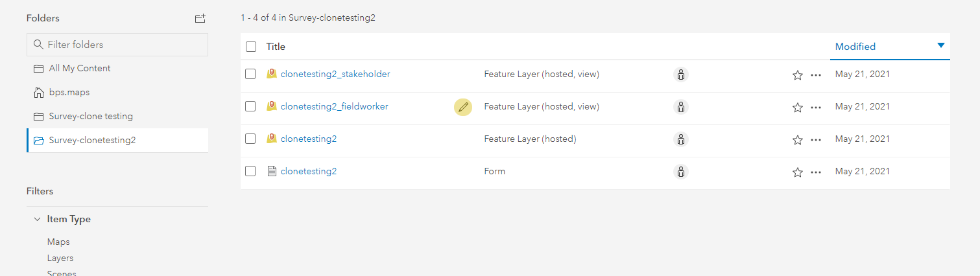The width and height of the screenshot is (980, 276).
Task: Collapse the Item Type filter section
Action: click(x=37, y=220)
